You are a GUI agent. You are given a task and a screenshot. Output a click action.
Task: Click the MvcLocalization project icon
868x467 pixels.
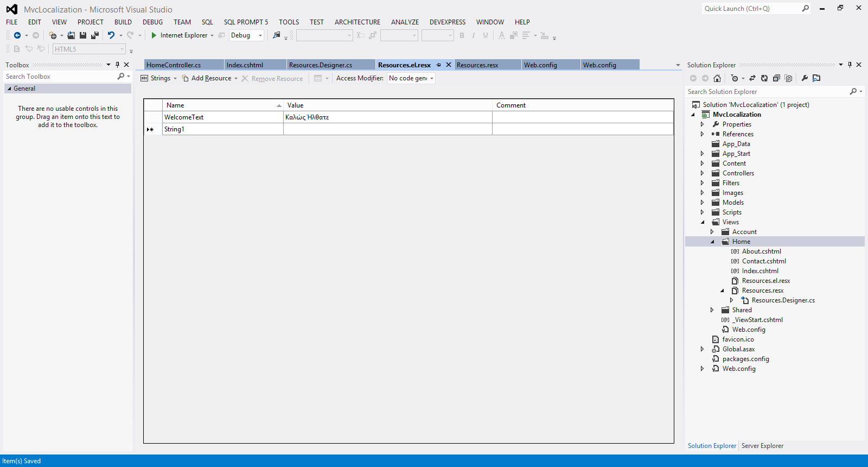(x=706, y=115)
